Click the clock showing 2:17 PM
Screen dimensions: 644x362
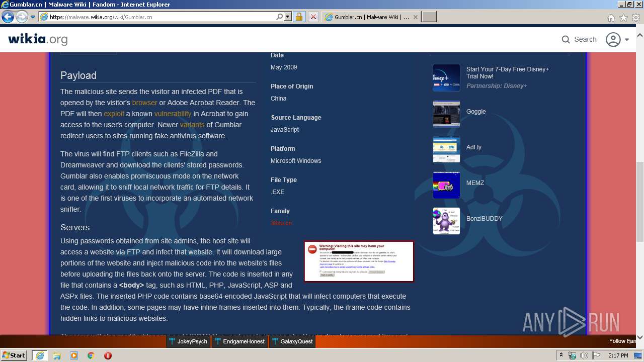pos(618,355)
